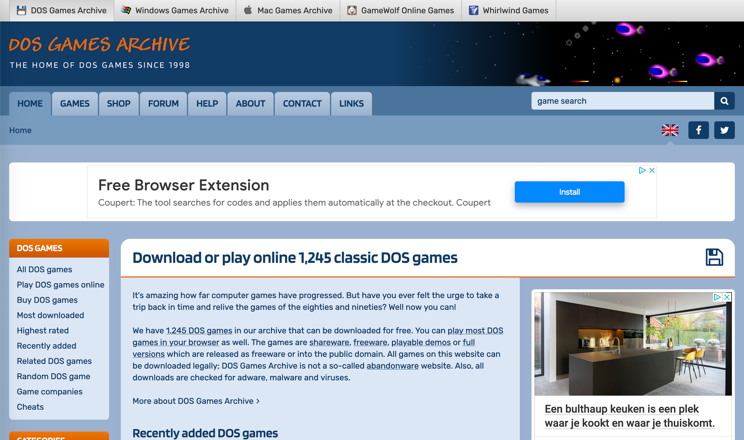Click the DOS GAMES ARCHIVE site logo
Screen dimensions: 744x440
click(99, 44)
